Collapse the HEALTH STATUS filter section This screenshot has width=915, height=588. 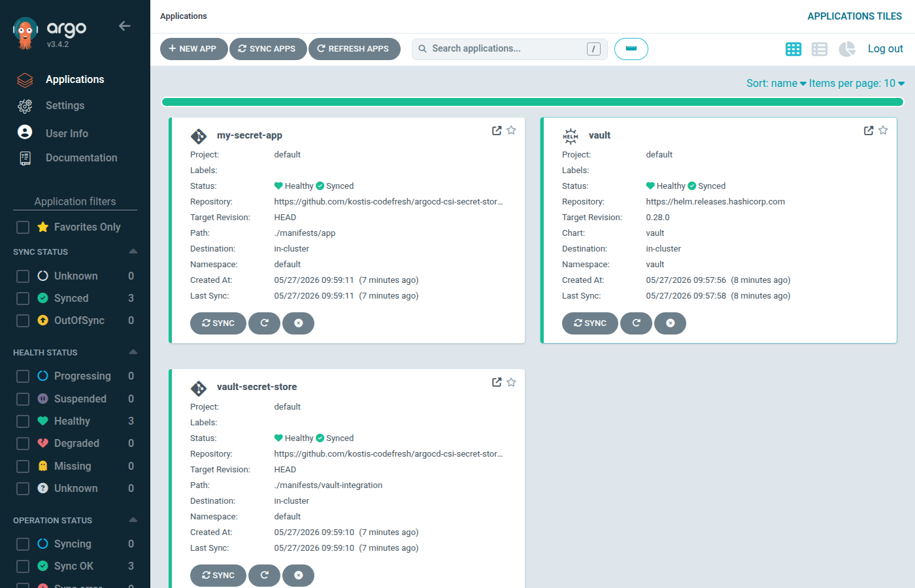point(133,352)
